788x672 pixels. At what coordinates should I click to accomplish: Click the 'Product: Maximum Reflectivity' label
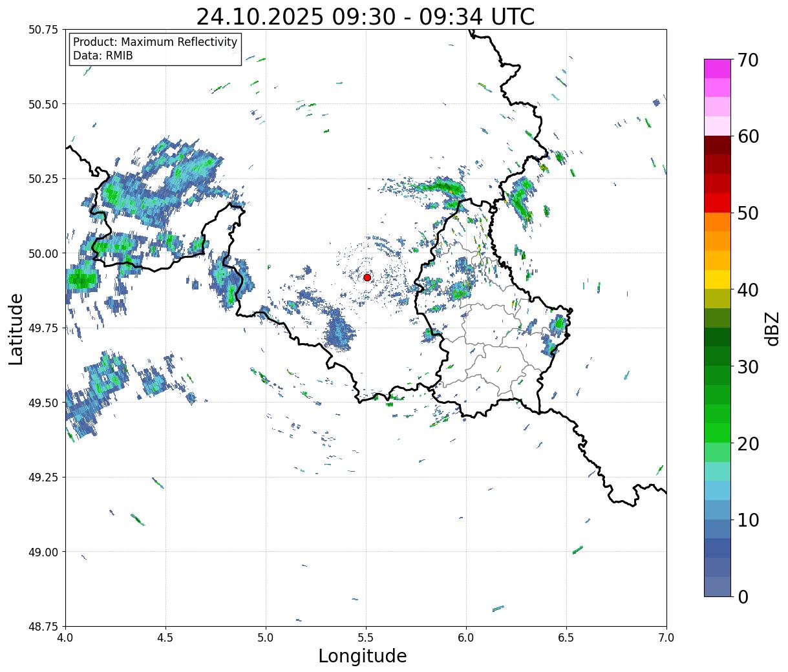(x=155, y=42)
